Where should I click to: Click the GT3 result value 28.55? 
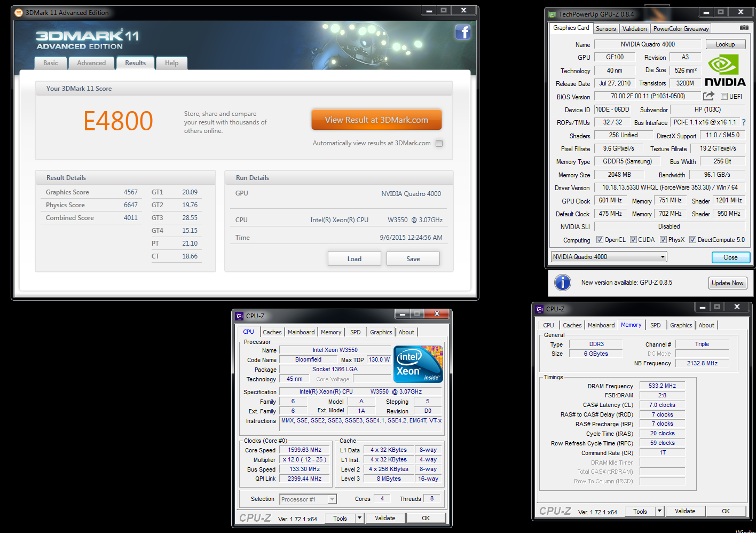pos(190,218)
